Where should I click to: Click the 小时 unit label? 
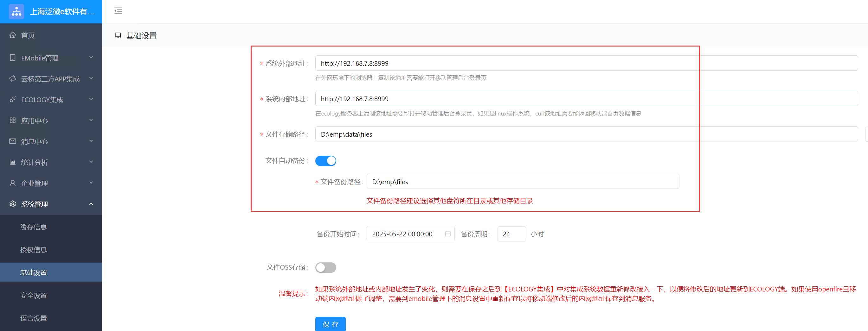point(537,234)
